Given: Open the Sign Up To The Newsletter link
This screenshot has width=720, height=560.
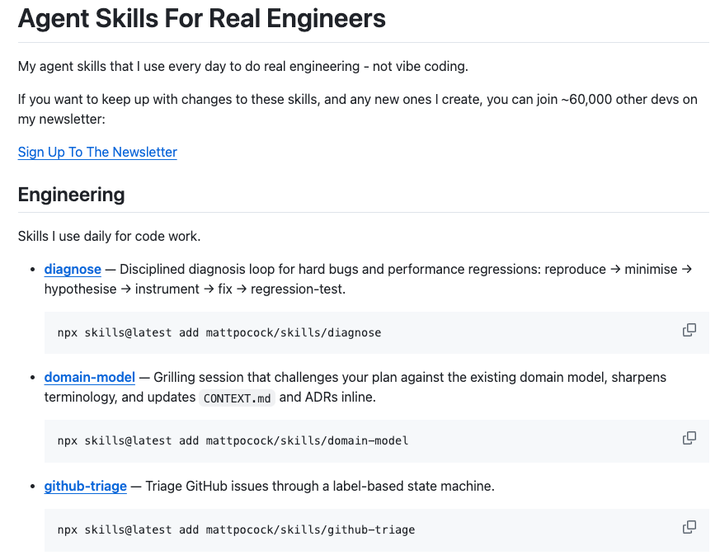Looking at the screenshot, I should point(97,152).
